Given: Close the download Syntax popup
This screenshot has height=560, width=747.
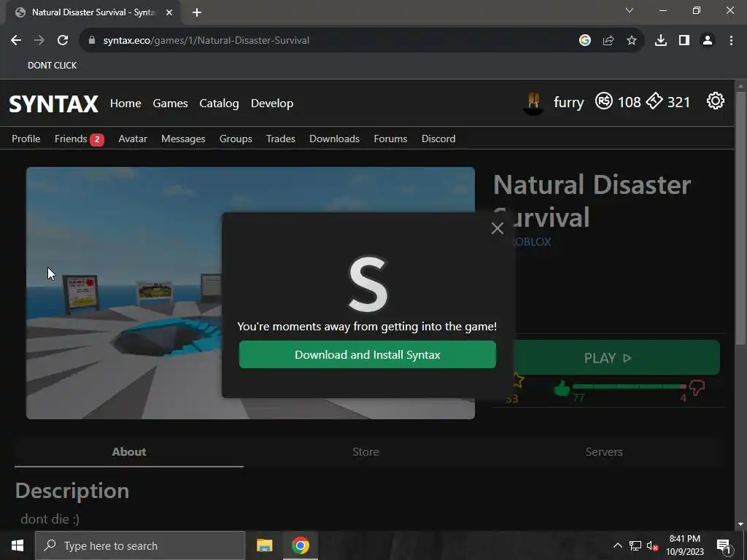Looking at the screenshot, I should [498, 228].
